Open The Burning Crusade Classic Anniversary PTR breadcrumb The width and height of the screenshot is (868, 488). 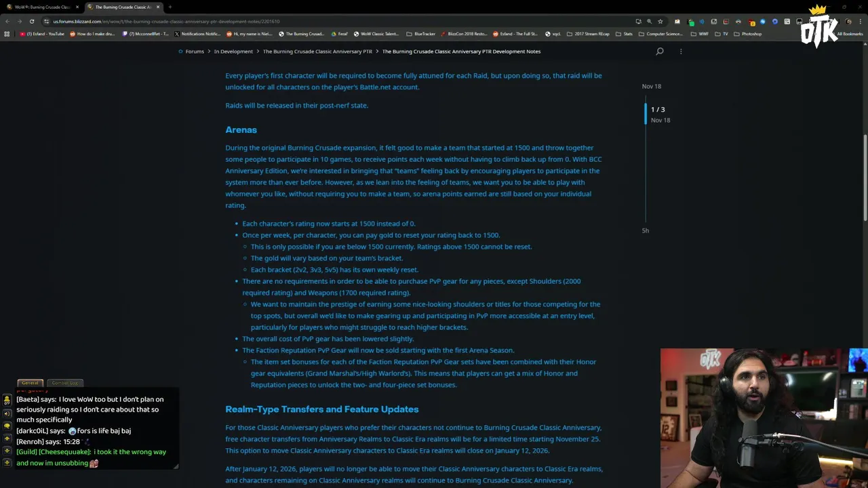pos(317,52)
